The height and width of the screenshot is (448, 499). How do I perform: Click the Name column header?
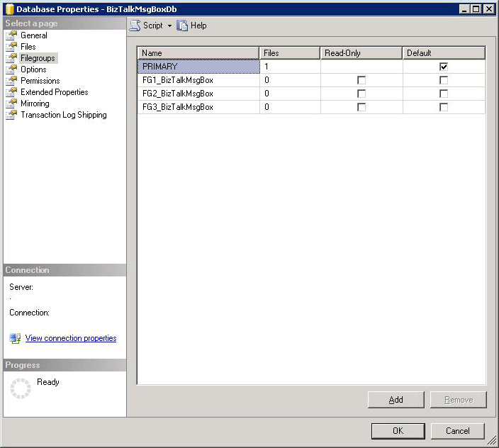click(x=198, y=53)
